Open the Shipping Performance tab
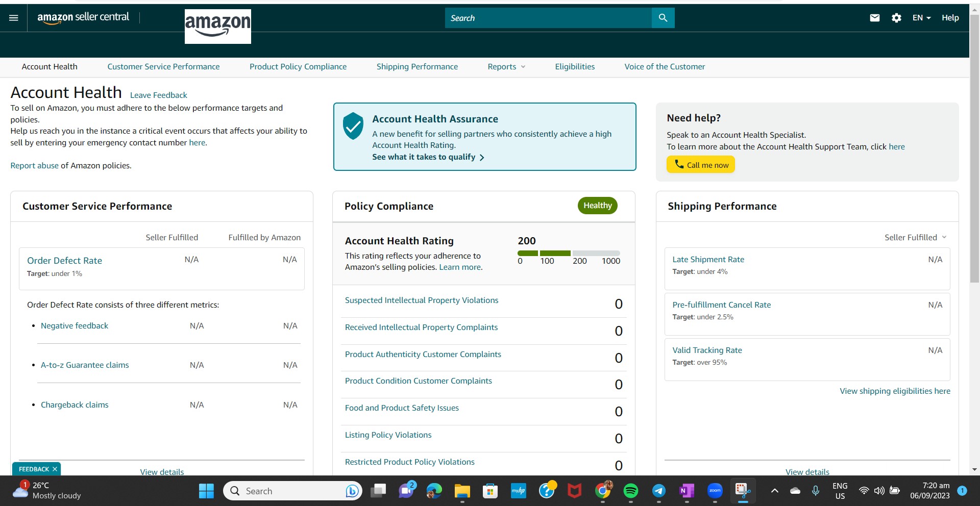 [x=417, y=67]
